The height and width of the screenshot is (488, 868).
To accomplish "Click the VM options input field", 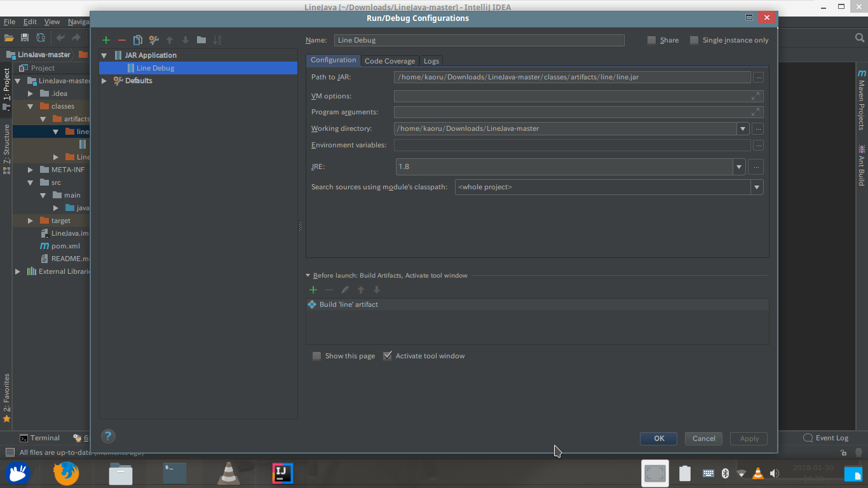I will coord(578,96).
